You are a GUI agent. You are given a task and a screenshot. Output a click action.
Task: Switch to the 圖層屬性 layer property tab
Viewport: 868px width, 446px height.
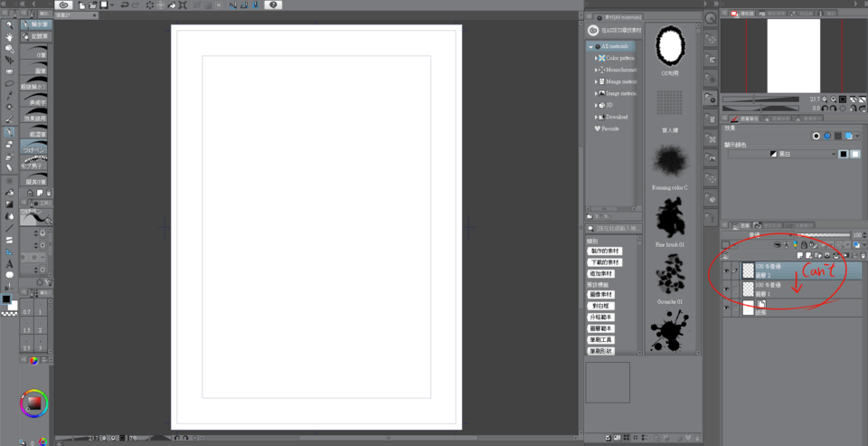click(744, 119)
